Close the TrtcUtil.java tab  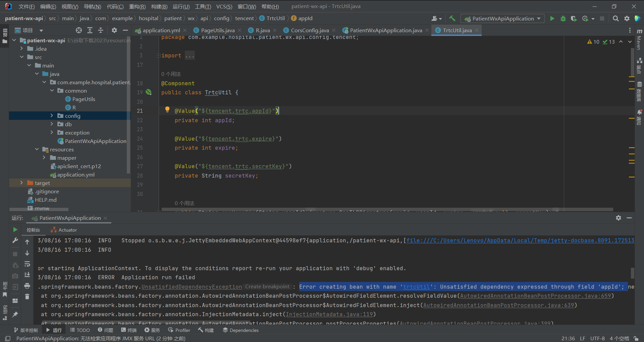click(x=477, y=30)
